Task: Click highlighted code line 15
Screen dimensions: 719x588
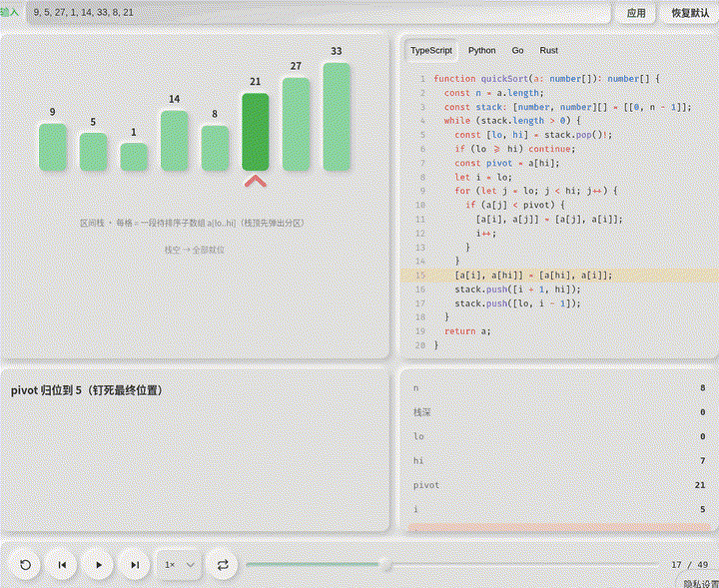Action: coord(559,275)
